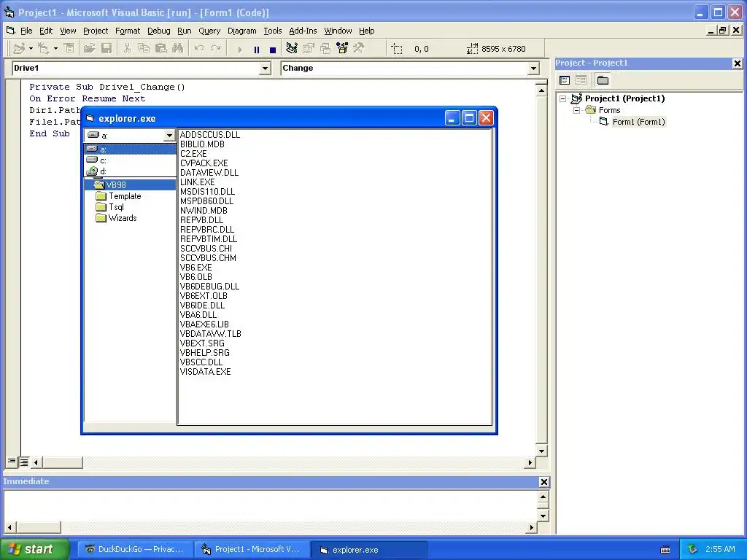
Task: Click the Cut scissors icon
Action: coord(127,49)
